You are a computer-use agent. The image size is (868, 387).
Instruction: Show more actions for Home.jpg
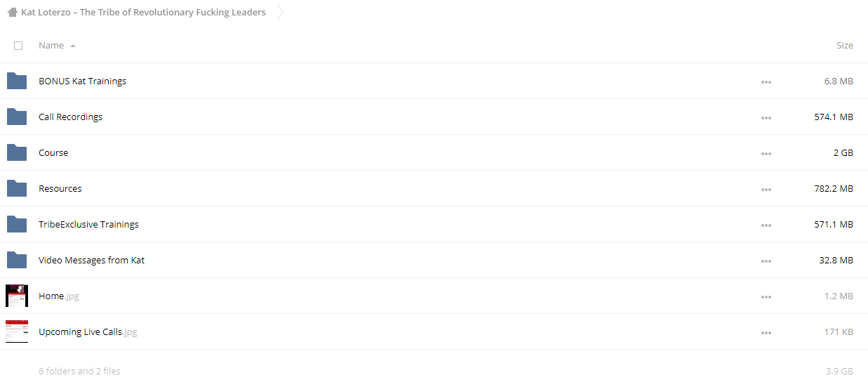(766, 297)
